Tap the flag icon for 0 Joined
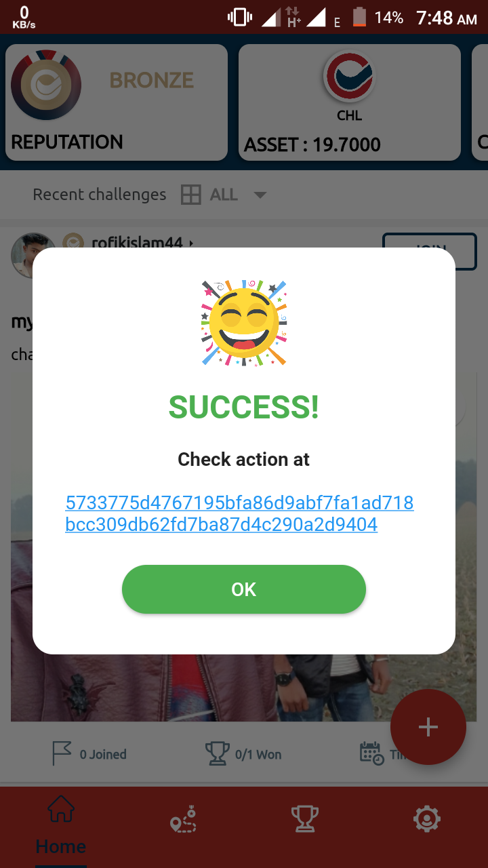 tap(62, 753)
